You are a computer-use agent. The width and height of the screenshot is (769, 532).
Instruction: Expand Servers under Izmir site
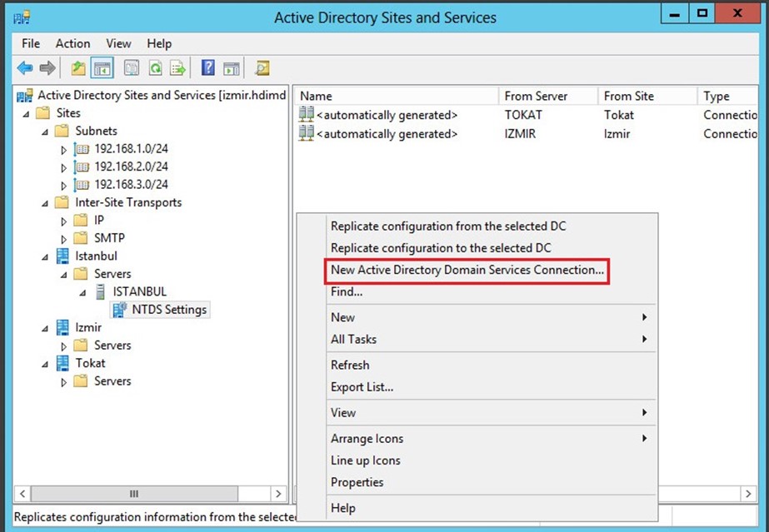(x=63, y=346)
